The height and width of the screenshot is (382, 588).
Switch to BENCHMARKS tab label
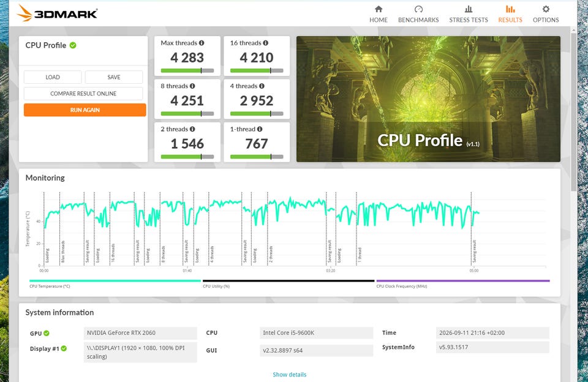click(418, 20)
